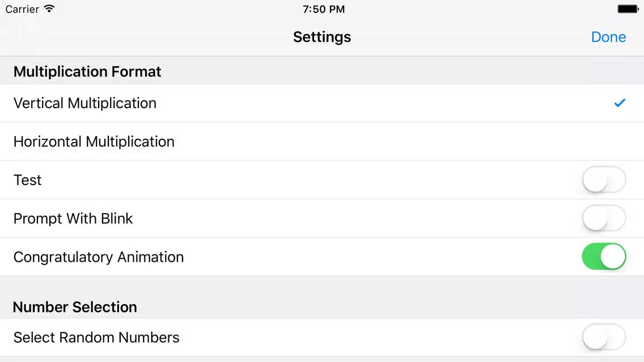The image size is (644, 362).
Task: Turn on the Select Random Numbers switch
Action: click(604, 337)
